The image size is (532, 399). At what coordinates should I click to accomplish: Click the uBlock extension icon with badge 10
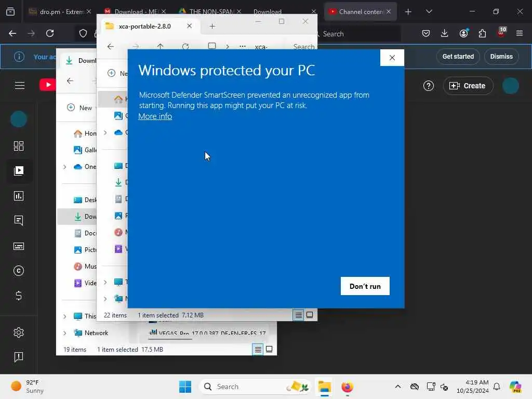tap(501, 33)
